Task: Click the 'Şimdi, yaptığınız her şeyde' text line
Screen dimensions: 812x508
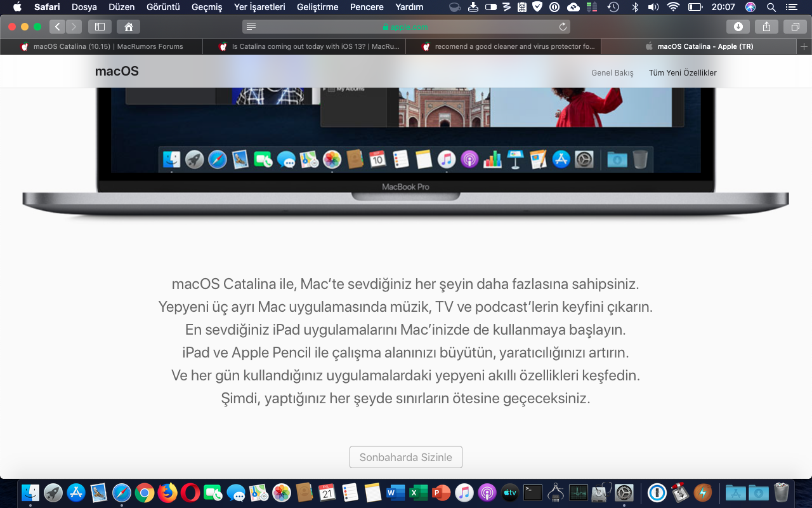Action: [x=405, y=399]
